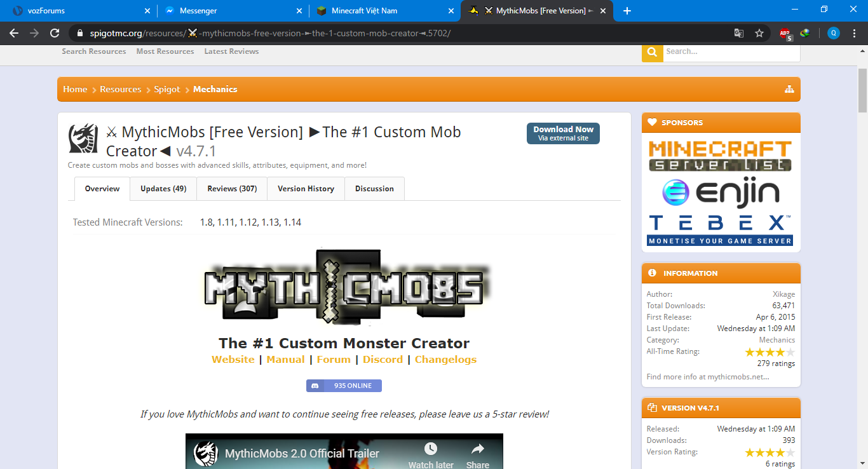Switch to the Messenger tab
This screenshot has width=868, height=469.
coord(233,11)
